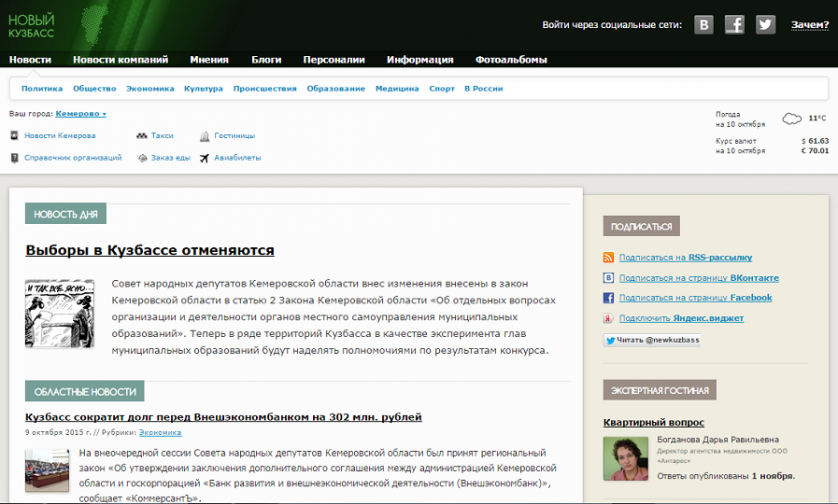Click the Областные новости section label
The width and height of the screenshot is (838, 504).
(84, 391)
